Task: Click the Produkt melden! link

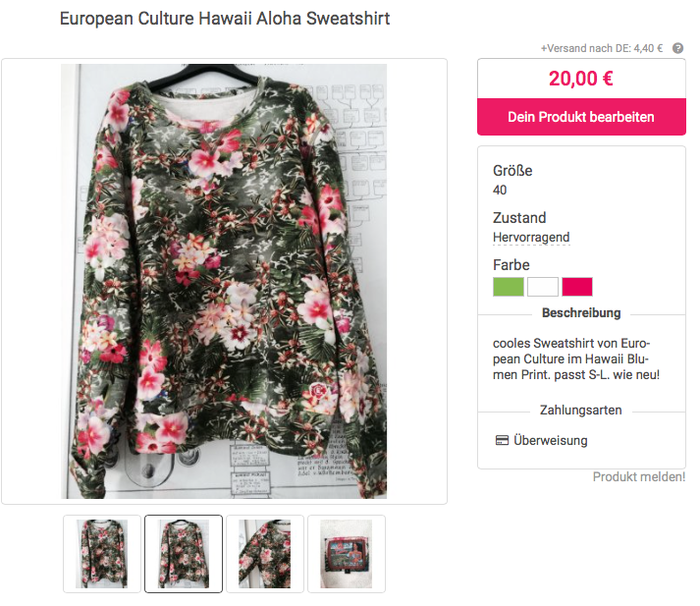Action: [x=639, y=477]
